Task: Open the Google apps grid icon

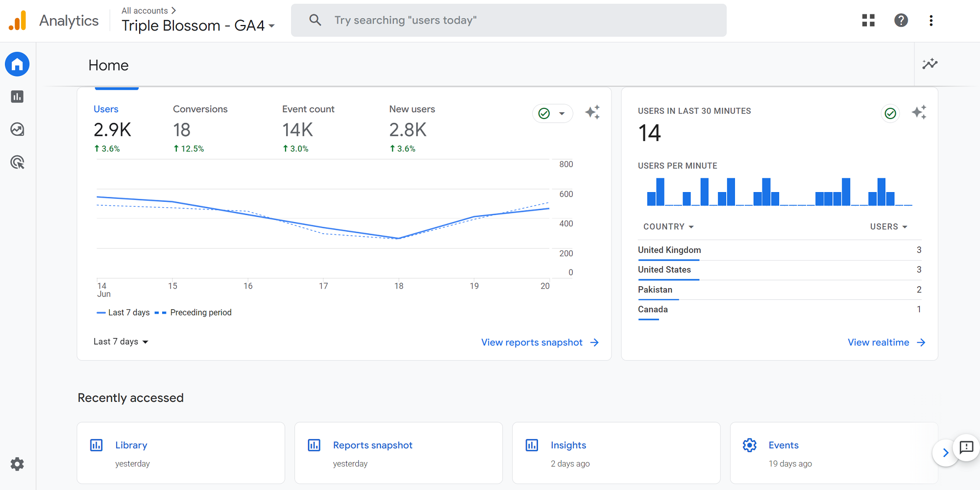Action: coord(868,20)
